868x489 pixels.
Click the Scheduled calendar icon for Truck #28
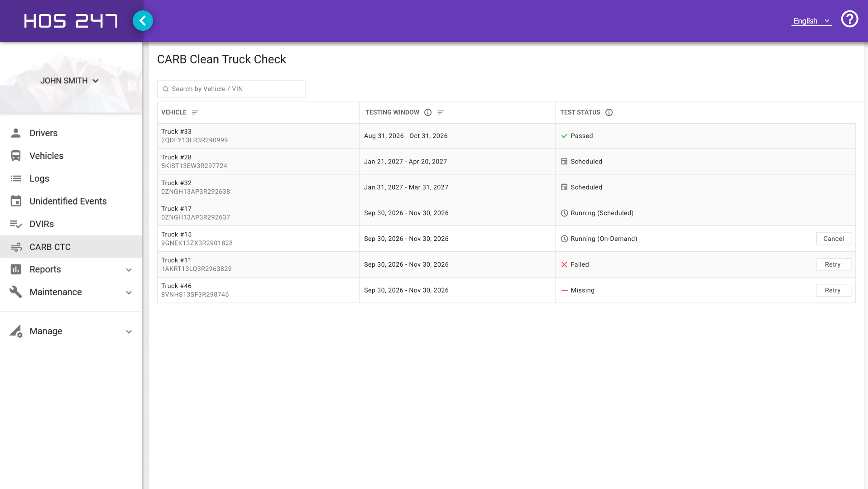(x=564, y=161)
